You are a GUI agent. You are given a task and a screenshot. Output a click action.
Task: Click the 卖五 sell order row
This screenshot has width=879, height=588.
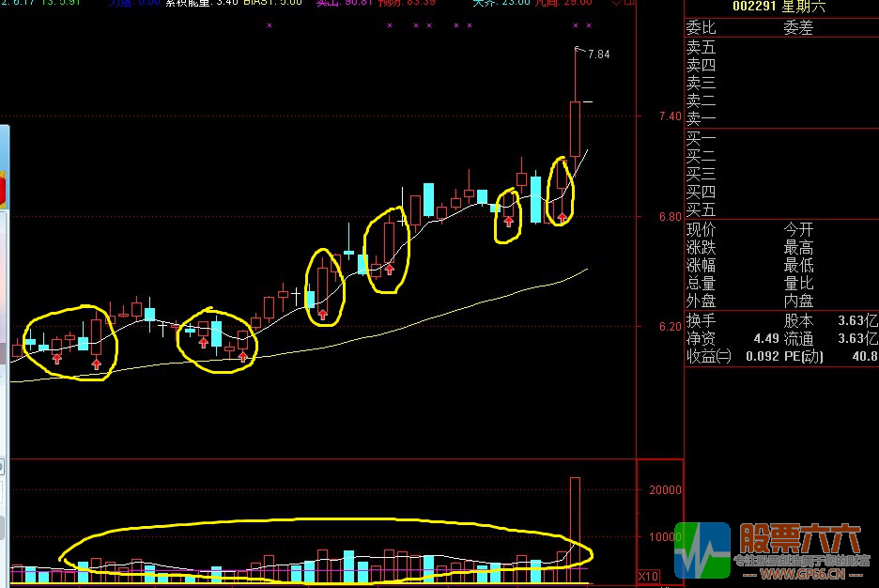[701, 47]
